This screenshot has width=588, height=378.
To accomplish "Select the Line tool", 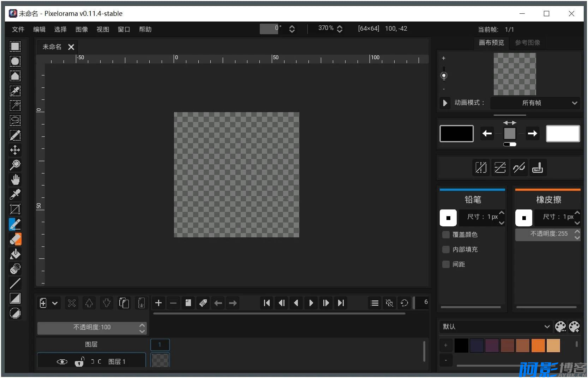I will (15, 283).
